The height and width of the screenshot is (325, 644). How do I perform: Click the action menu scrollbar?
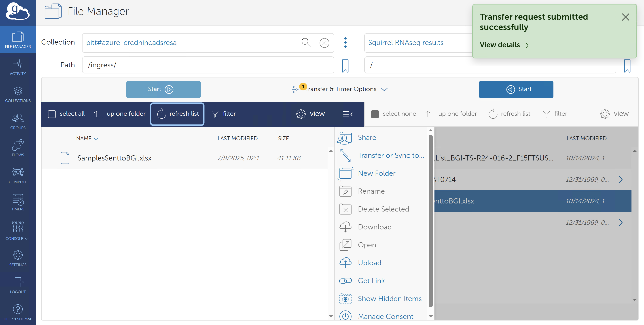[430, 221]
